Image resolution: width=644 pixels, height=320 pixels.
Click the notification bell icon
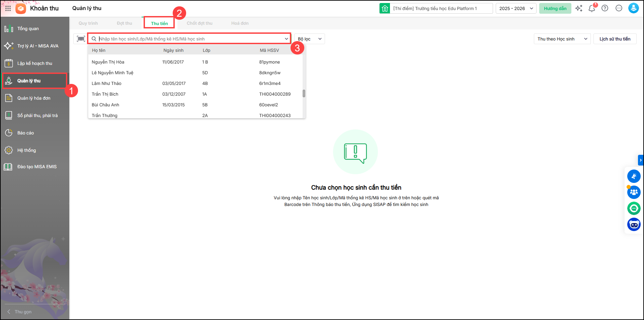click(592, 8)
